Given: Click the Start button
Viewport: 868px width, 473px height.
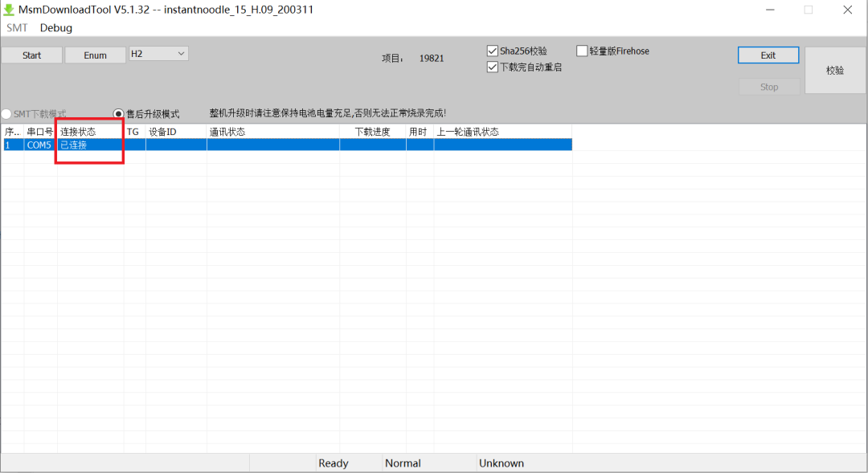Looking at the screenshot, I should (31, 55).
